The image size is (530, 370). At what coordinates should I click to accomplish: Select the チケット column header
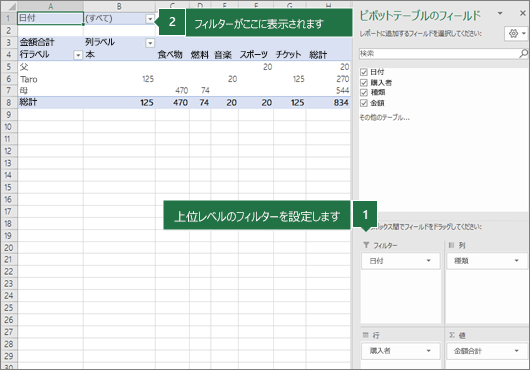tap(290, 54)
